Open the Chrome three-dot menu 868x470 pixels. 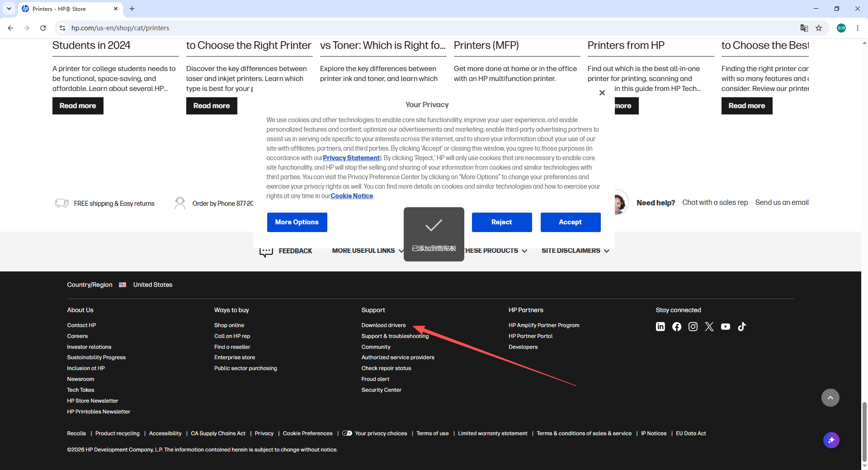click(858, 28)
